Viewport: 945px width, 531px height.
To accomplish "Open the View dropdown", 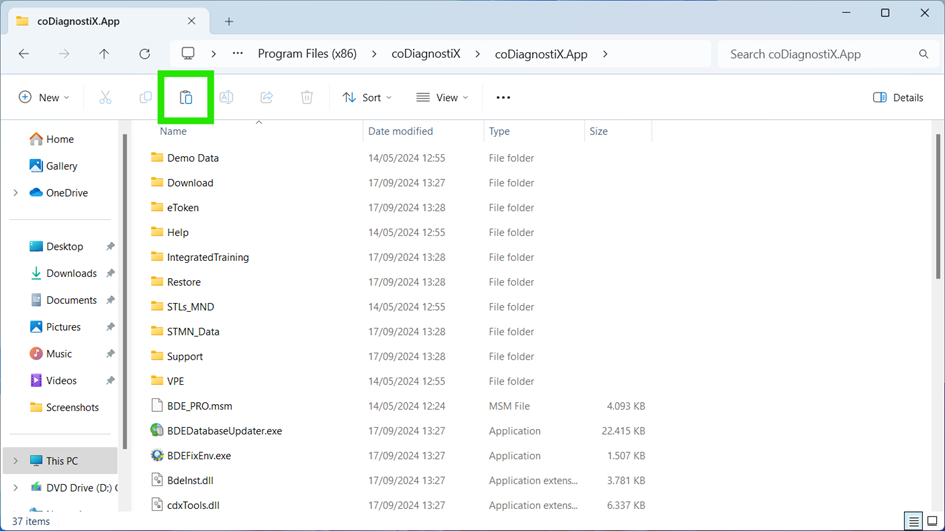I will (442, 98).
